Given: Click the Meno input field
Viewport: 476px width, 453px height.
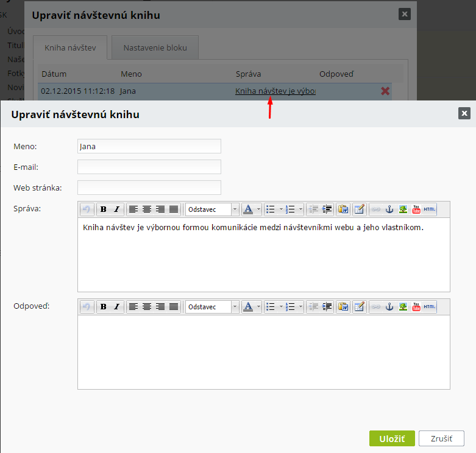Looking at the screenshot, I should (149, 146).
